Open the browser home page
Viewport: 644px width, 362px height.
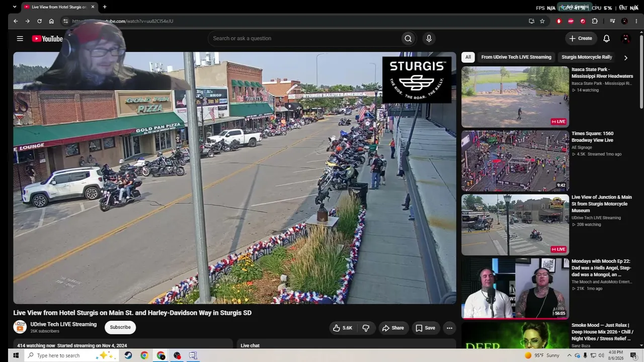click(51, 21)
